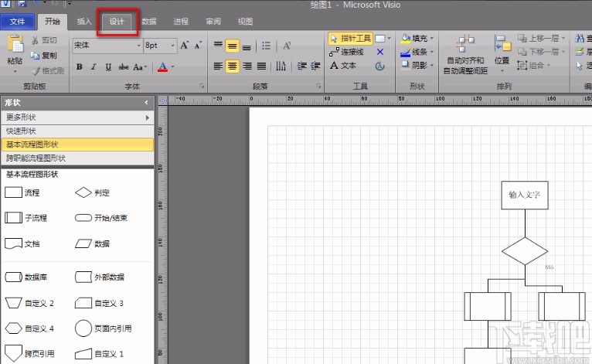The width and height of the screenshot is (592, 364).
Task: Click decrease indent icon
Action: (301, 66)
